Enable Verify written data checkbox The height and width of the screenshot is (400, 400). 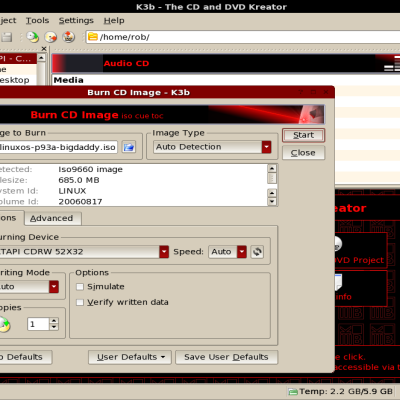(x=80, y=302)
